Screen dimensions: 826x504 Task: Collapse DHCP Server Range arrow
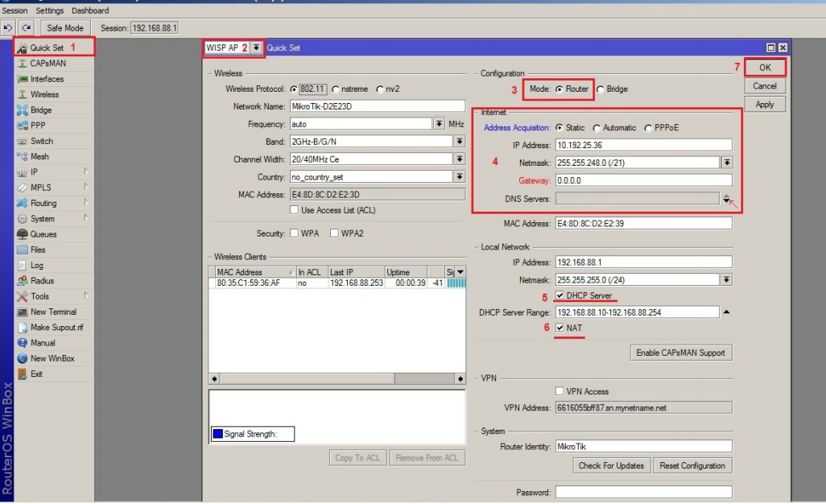726,312
